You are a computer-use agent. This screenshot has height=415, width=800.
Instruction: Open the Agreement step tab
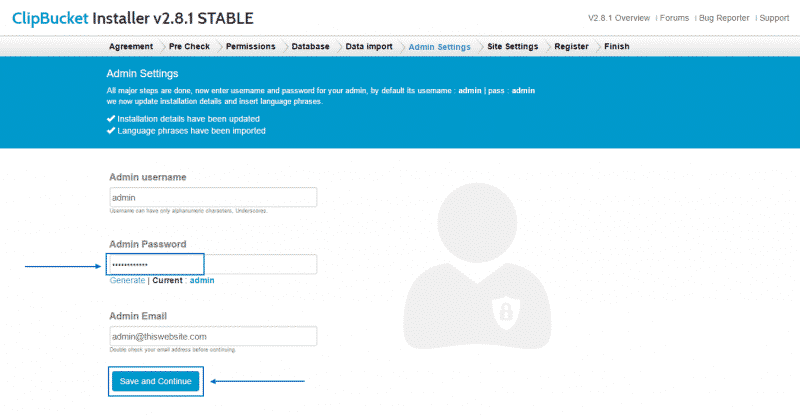(x=130, y=46)
